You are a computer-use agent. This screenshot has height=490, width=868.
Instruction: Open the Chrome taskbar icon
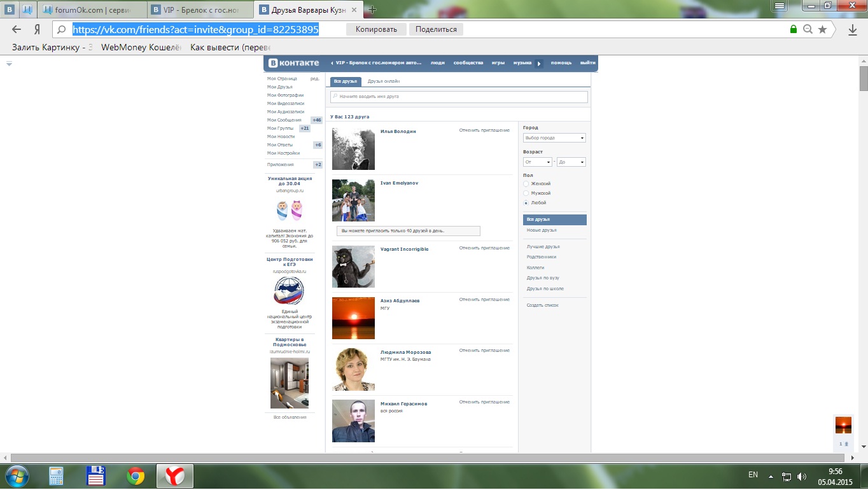[135, 476]
